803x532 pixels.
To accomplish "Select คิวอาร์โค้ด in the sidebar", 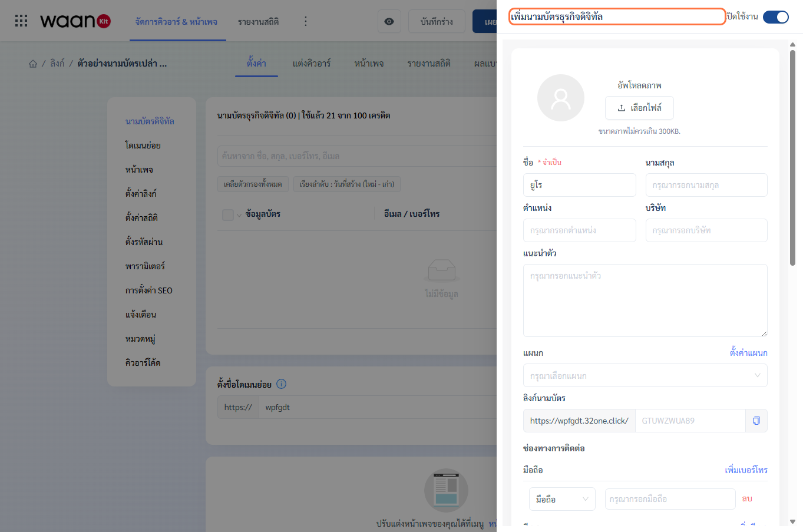I will (143, 363).
